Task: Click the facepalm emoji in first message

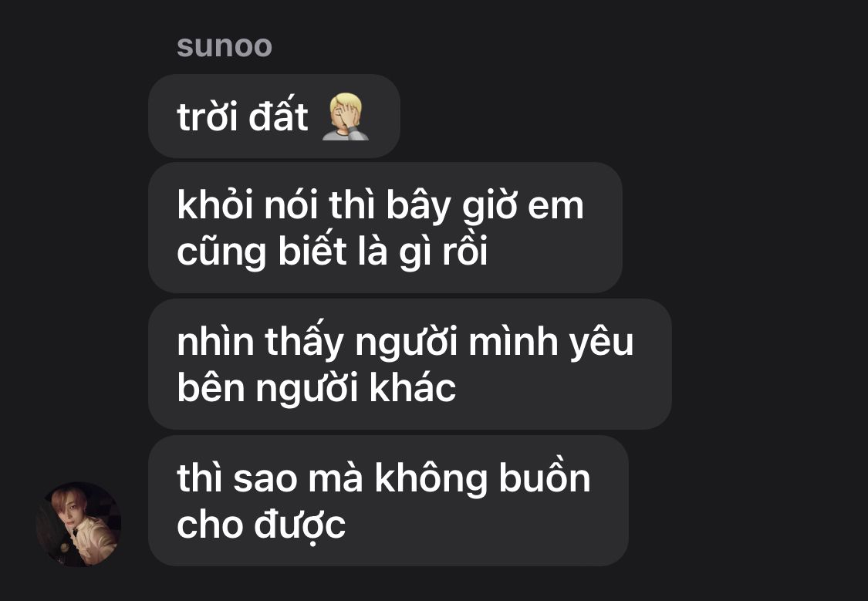Action: click(346, 116)
